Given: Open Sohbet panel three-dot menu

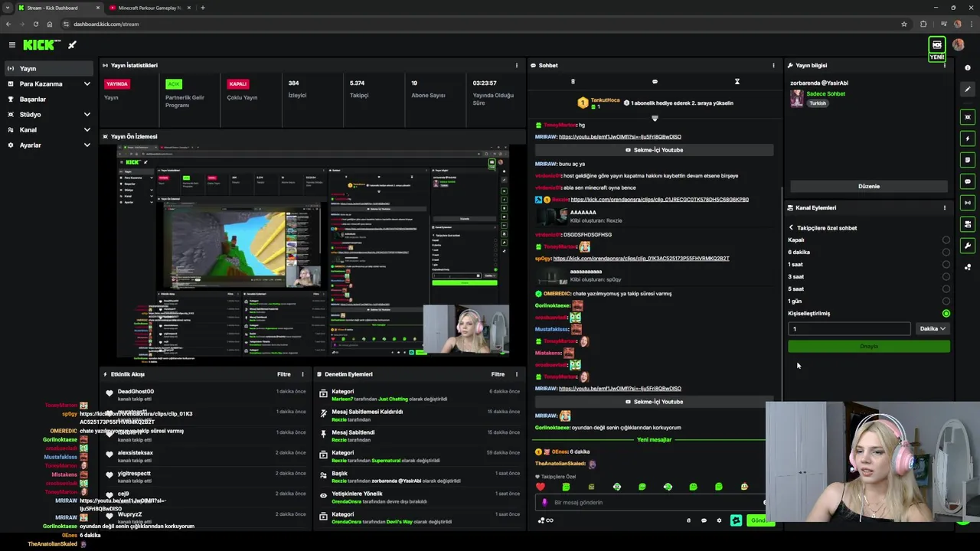Looking at the screenshot, I should point(773,65).
